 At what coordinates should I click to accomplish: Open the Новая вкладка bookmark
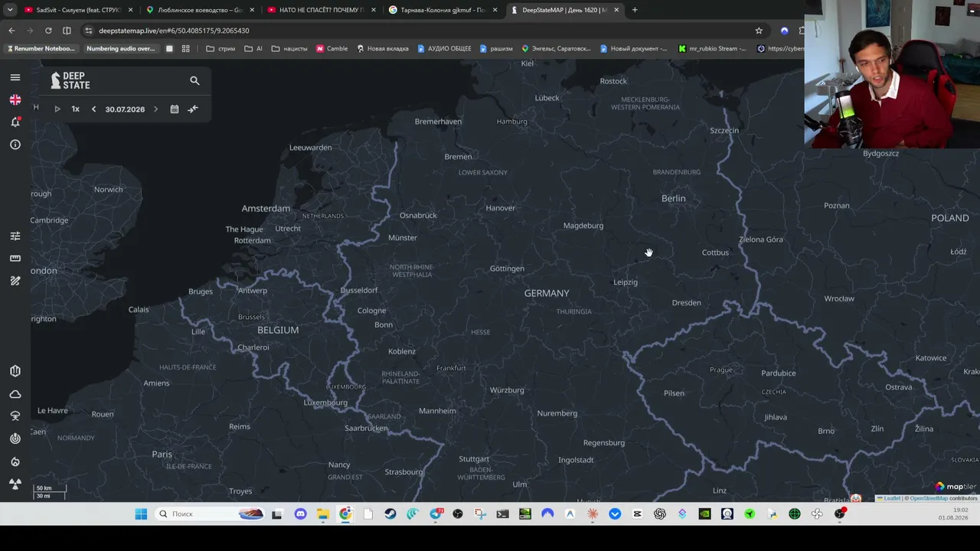pyautogui.click(x=383, y=49)
